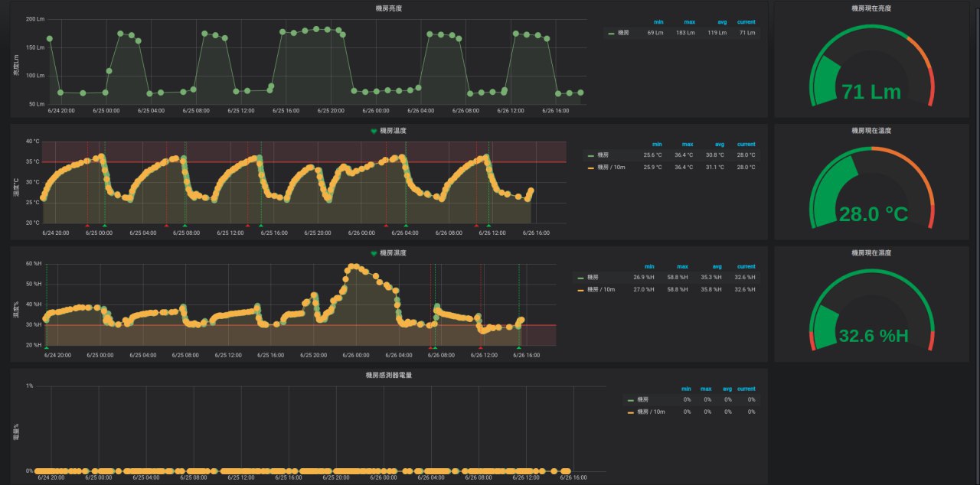Click the heart alert icon beside 機房濕度 title

point(374,253)
